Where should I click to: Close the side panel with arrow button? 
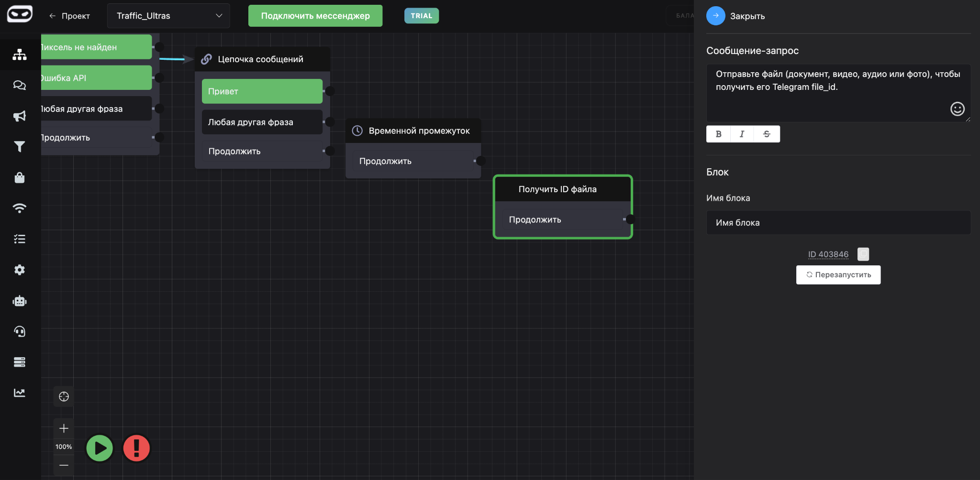(716, 16)
